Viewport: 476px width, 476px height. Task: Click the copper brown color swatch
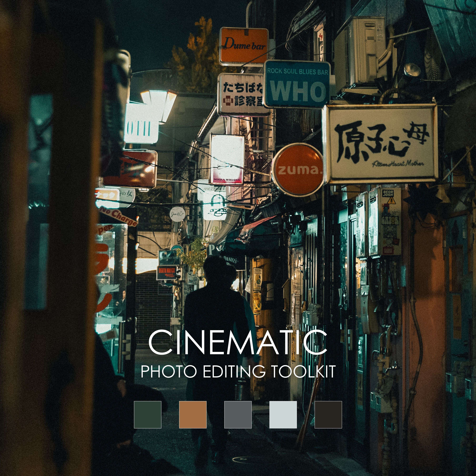[193, 415]
